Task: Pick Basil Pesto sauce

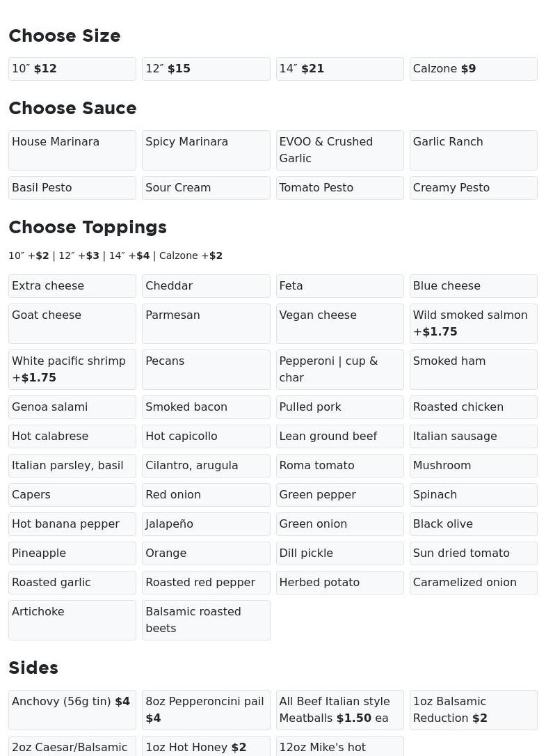Action: (72, 188)
